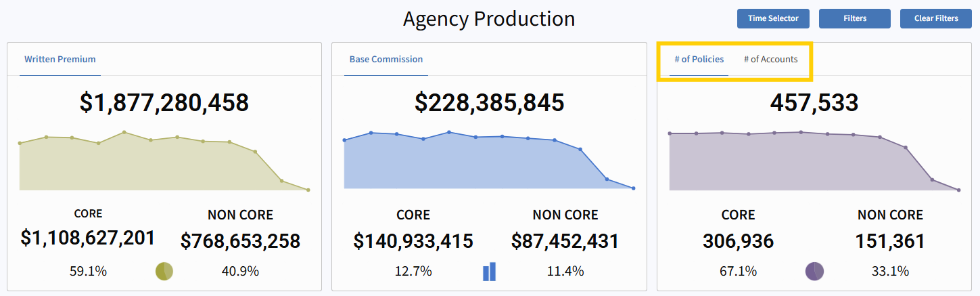Image resolution: width=980 pixels, height=296 pixels.
Task: Select the Written Premium tab
Action: tap(60, 60)
